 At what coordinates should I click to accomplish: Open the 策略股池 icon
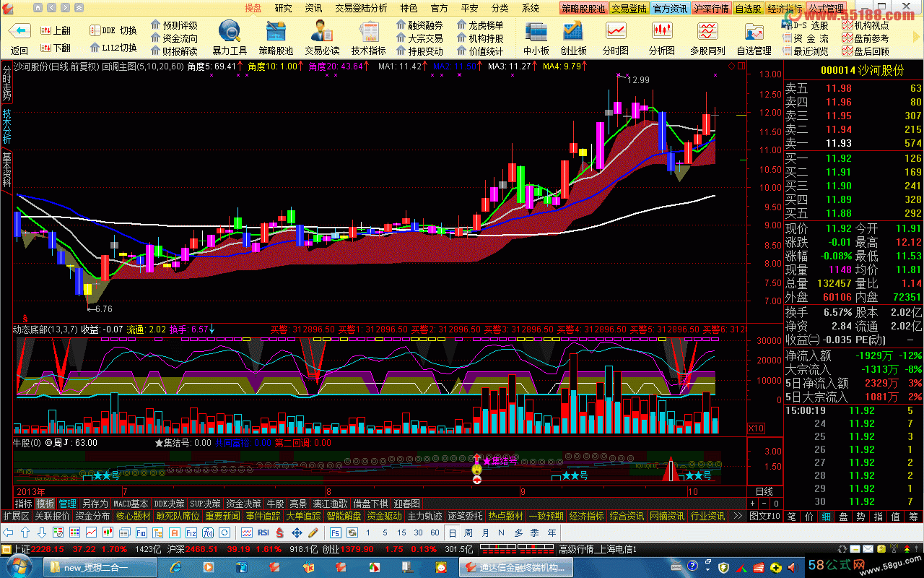coord(276,32)
